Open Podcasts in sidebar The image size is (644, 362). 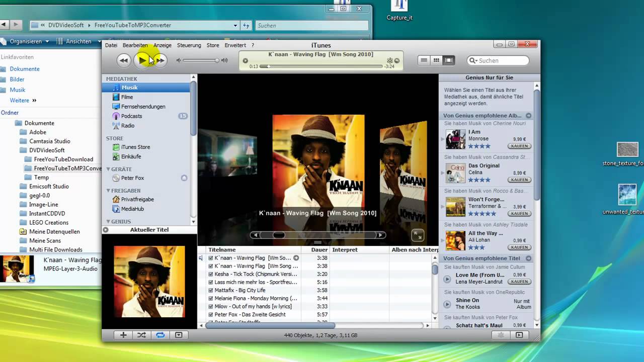point(131,116)
